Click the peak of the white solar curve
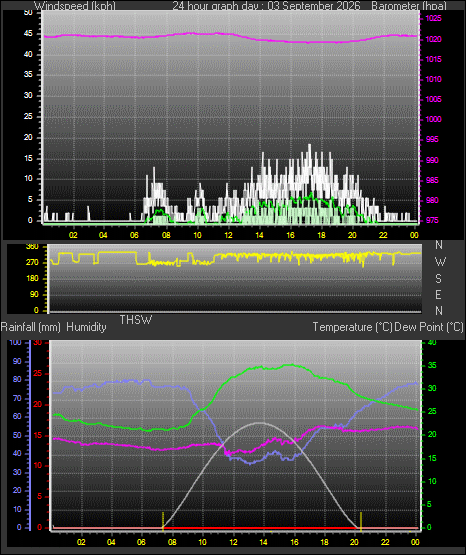The image size is (466, 555). coord(260,423)
